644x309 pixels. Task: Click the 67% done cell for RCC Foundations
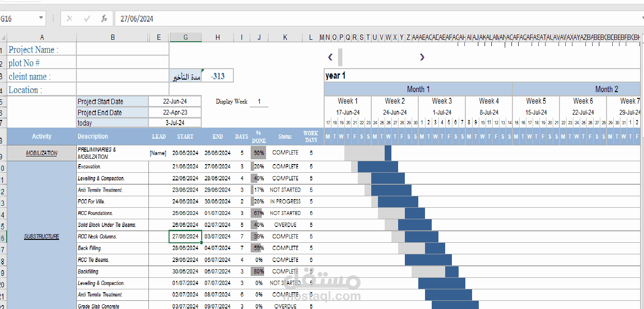(x=259, y=213)
